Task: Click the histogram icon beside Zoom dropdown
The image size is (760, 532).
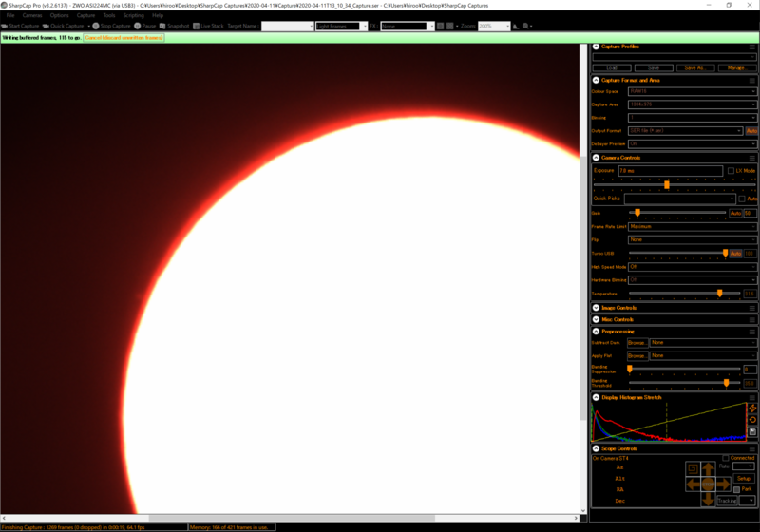Action: coord(516,27)
